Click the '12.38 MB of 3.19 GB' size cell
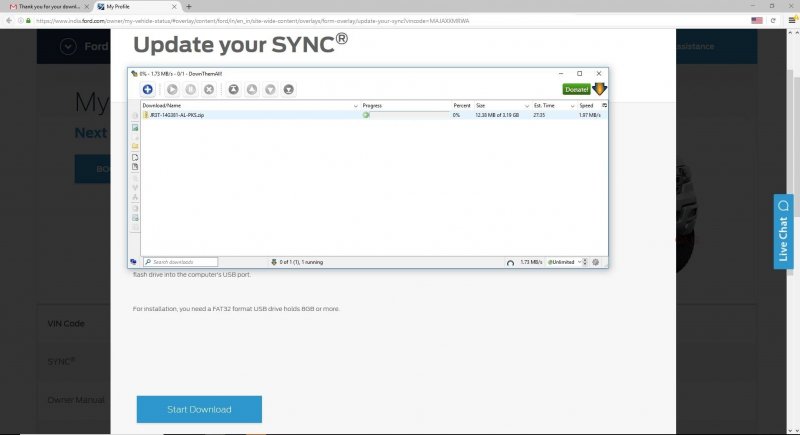The width and height of the screenshot is (800, 435). [x=497, y=115]
